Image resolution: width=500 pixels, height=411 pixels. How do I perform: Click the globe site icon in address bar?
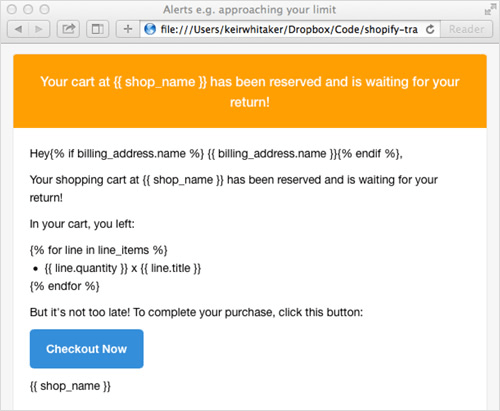(150, 29)
